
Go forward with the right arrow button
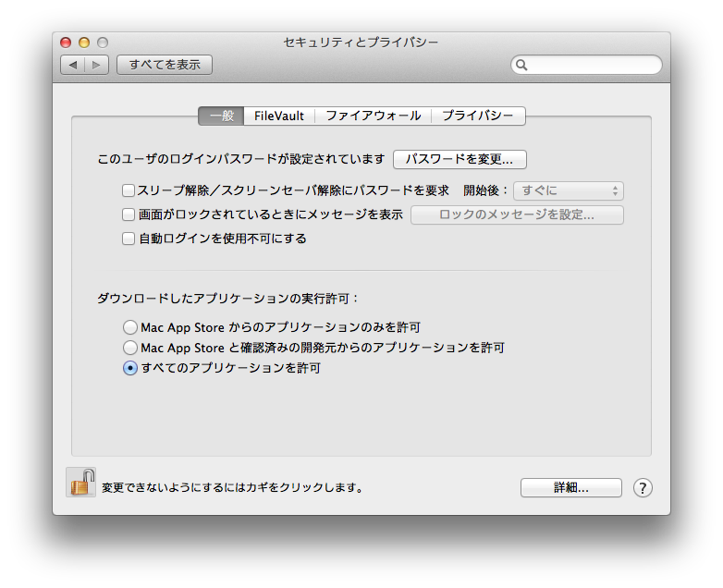[96, 65]
